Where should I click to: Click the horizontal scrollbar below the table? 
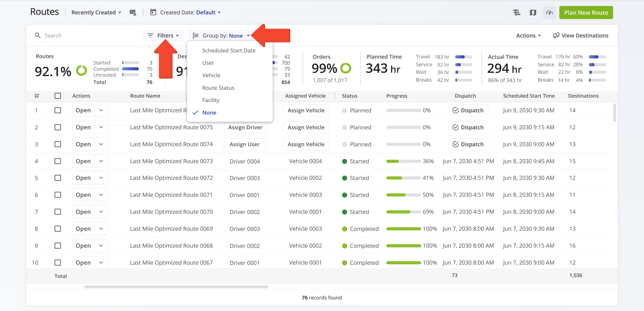click(x=176, y=287)
